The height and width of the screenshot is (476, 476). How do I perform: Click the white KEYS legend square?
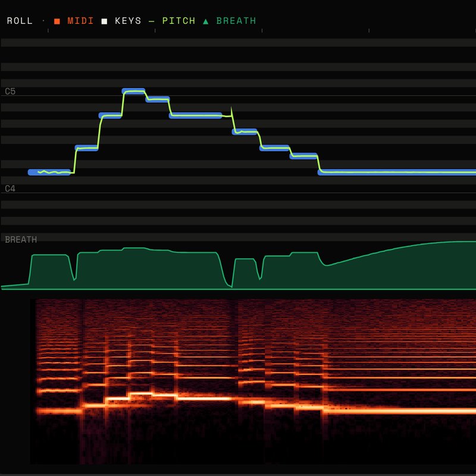coord(104,21)
